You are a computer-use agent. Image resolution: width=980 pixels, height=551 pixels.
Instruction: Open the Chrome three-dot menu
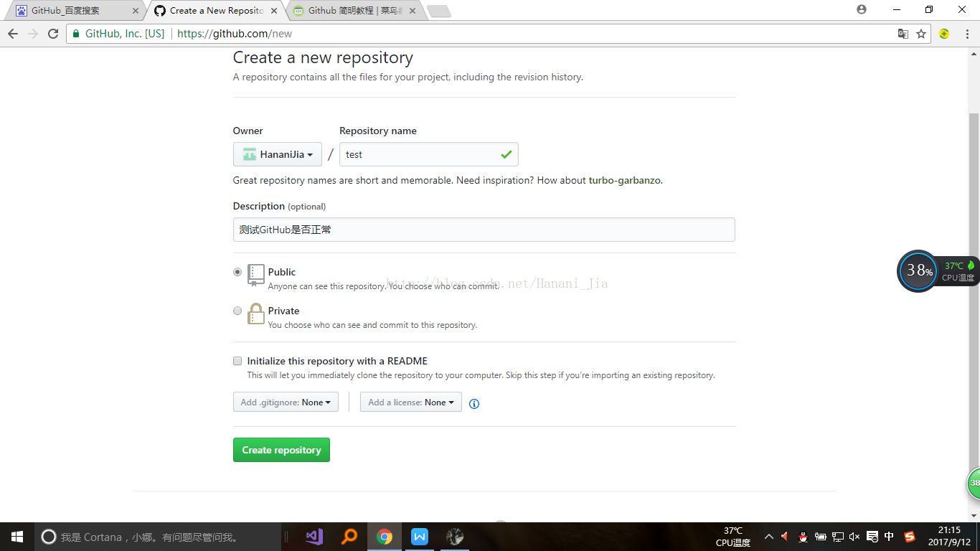[966, 34]
